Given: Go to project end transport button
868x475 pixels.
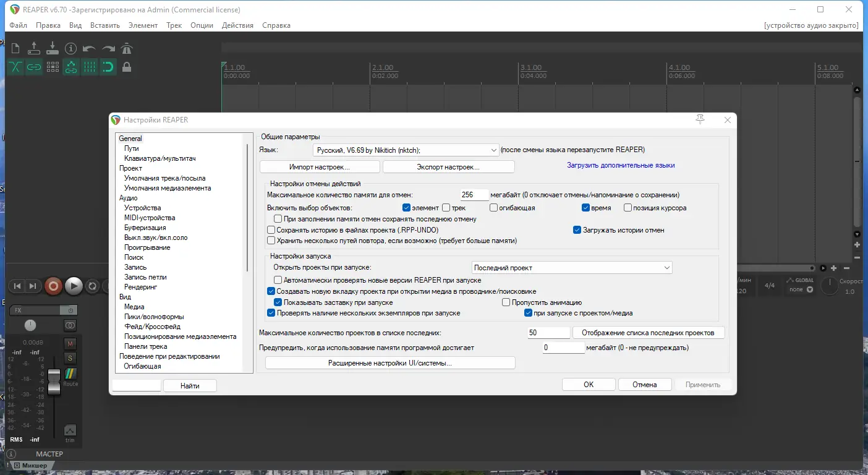Looking at the screenshot, I should [33, 286].
